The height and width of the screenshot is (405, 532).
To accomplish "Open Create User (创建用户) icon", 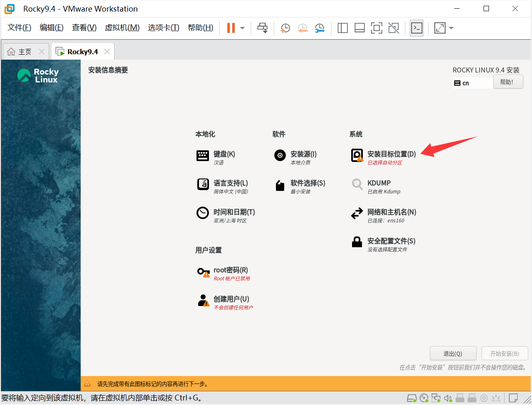I will (x=203, y=301).
